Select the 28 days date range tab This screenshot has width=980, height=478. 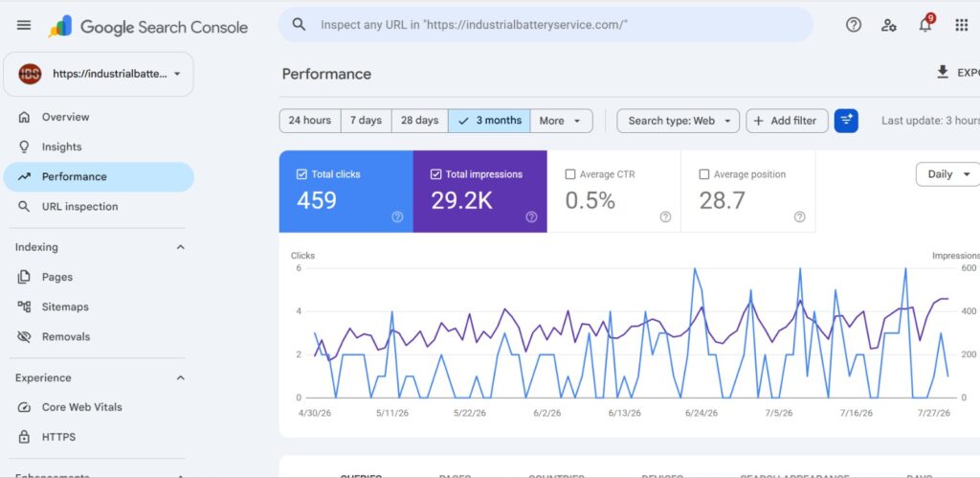pos(419,121)
